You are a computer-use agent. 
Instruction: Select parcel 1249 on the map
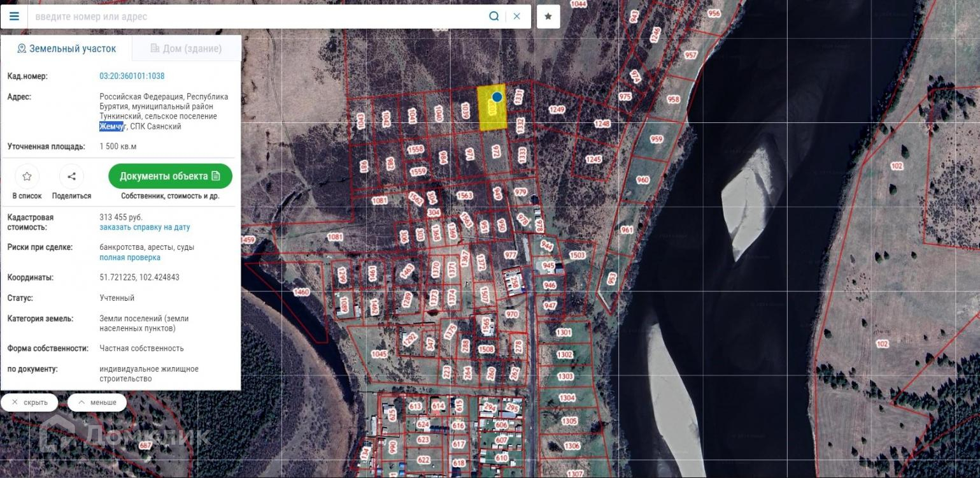point(557,110)
